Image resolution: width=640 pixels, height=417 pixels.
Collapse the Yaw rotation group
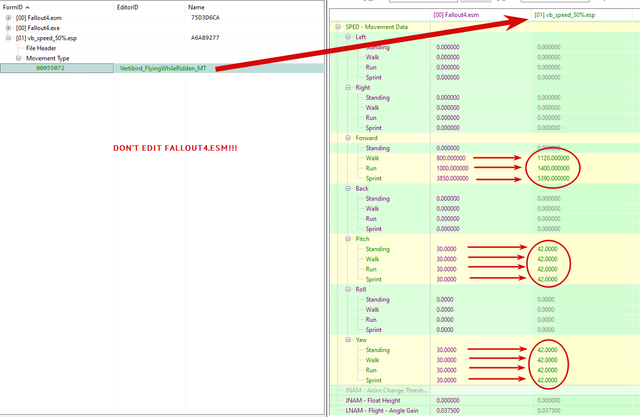pyautogui.click(x=348, y=340)
